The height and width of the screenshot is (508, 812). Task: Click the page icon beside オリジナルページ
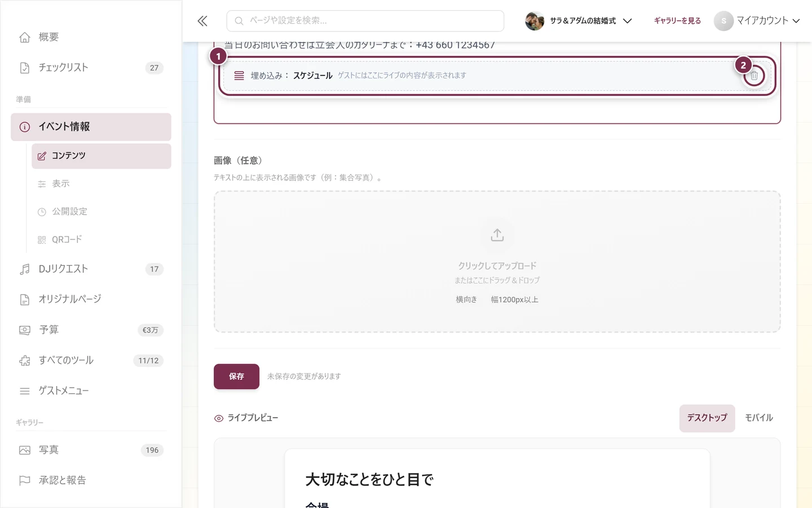[x=25, y=300]
